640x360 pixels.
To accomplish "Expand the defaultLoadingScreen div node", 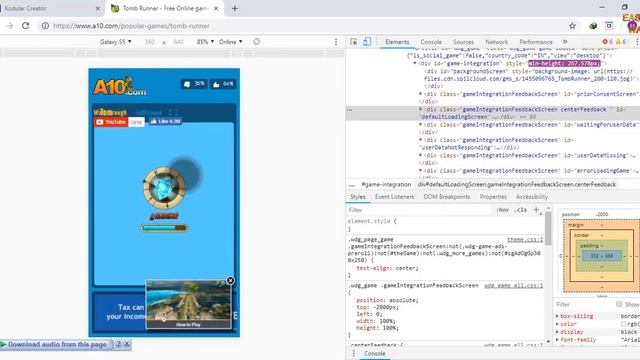I will pos(420,109).
